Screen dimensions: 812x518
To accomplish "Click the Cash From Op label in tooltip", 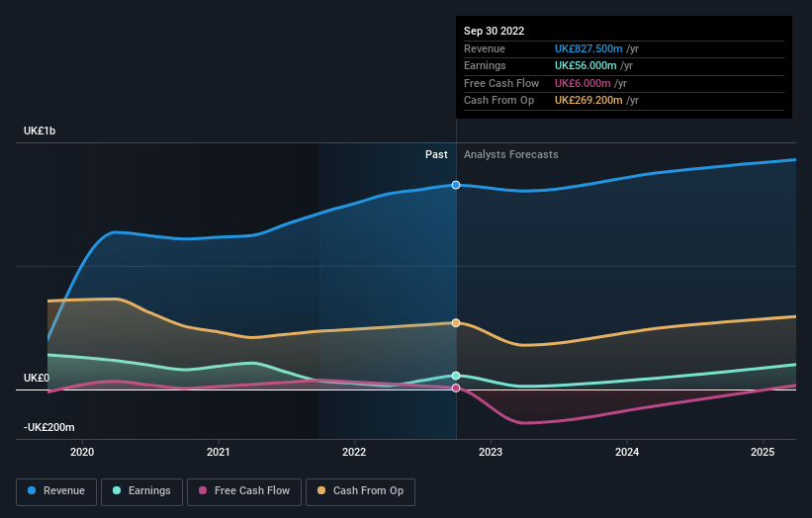I will tap(498, 101).
